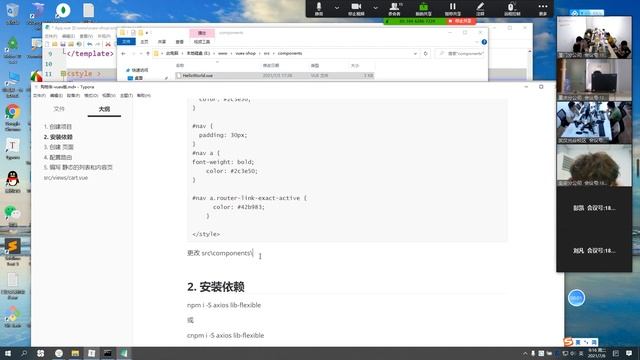This screenshot has height=360, width=640.
Task: Go to outline item src/views/cart.vue
Action: [x=66, y=178]
